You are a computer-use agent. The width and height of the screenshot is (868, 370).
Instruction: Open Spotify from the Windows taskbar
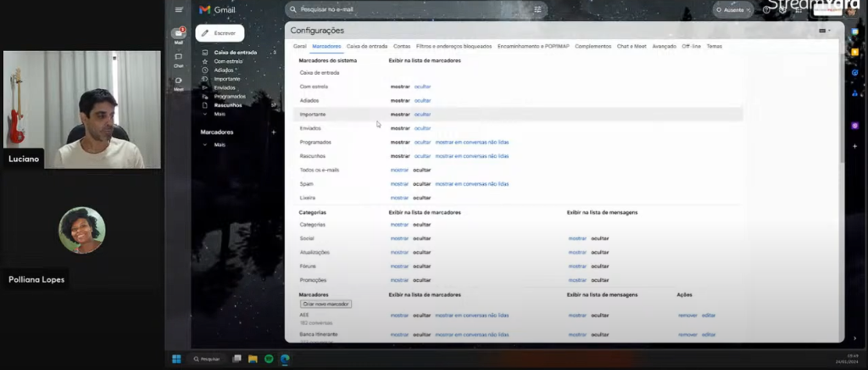point(269,359)
